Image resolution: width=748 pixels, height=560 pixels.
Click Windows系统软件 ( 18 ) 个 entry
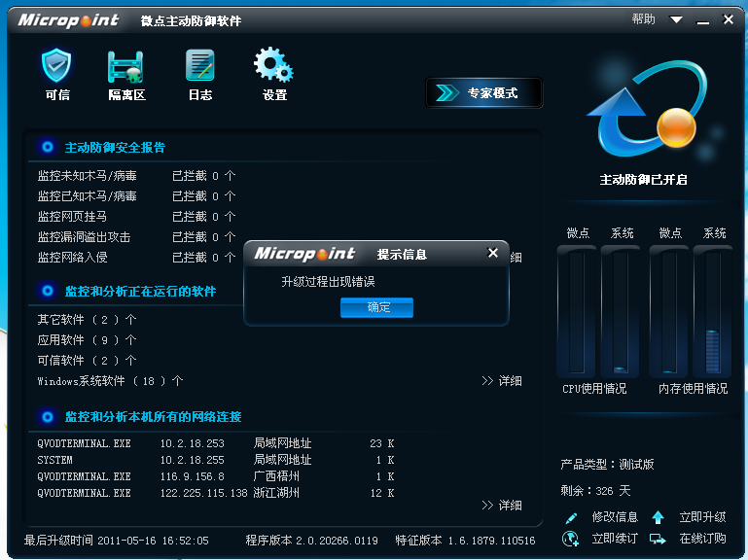pos(110,381)
